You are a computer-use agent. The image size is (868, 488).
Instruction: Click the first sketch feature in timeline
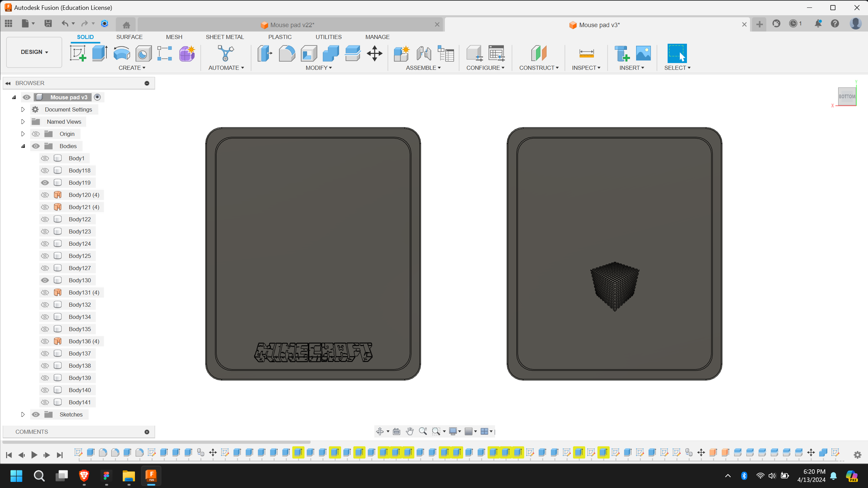pyautogui.click(x=78, y=452)
